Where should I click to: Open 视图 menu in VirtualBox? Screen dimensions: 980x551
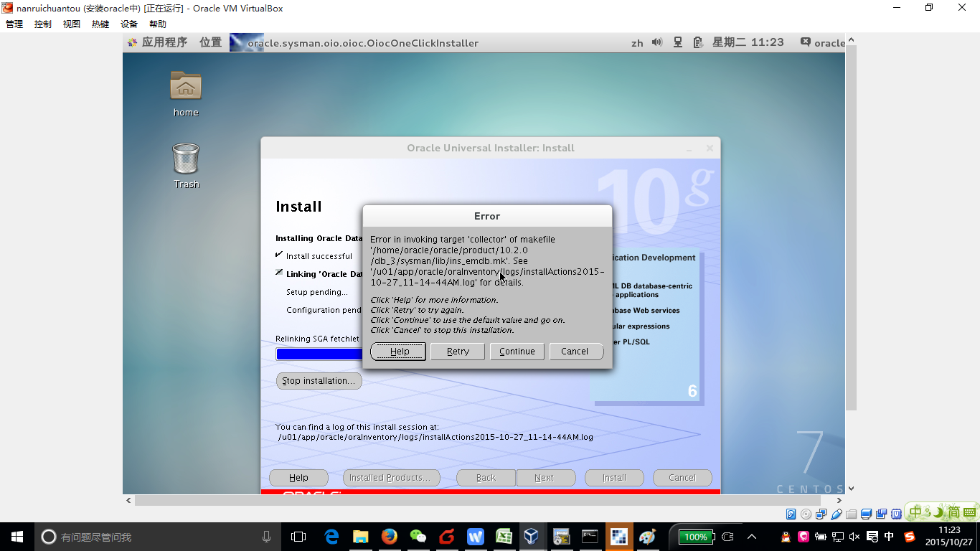pyautogui.click(x=72, y=24)
